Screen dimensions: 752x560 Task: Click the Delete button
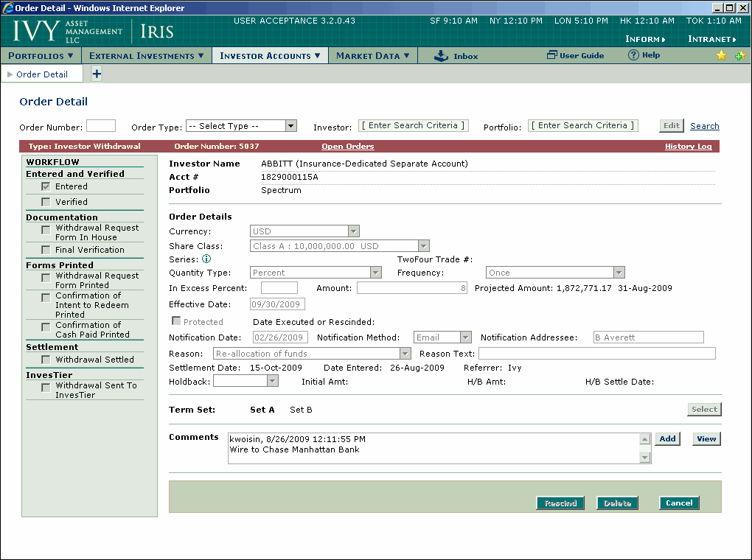[617, 503]
